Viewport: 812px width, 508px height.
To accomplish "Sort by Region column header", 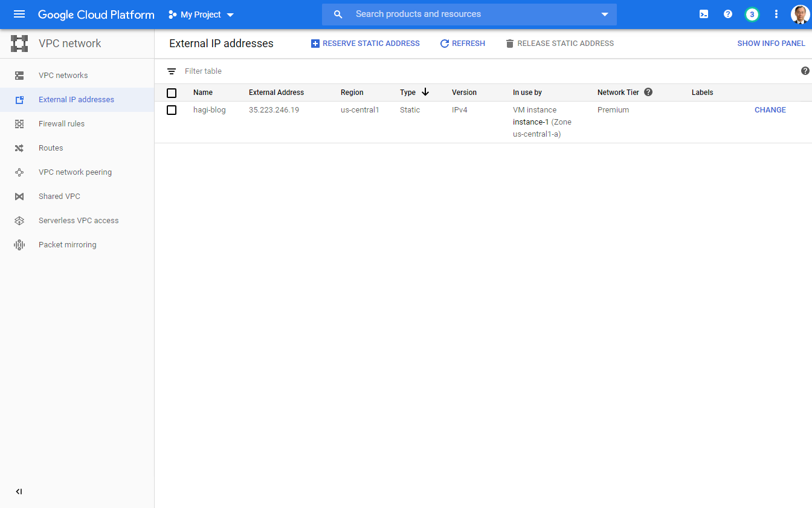I will pos(352,93).
